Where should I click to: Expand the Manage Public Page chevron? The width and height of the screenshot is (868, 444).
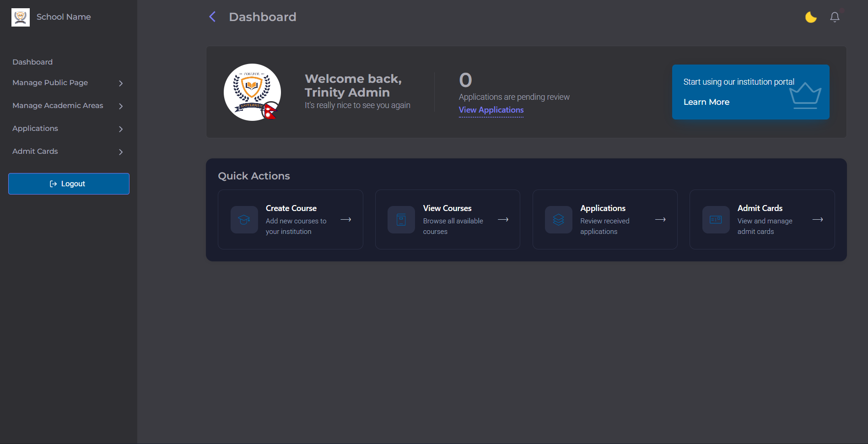click(x=121, y=83)
